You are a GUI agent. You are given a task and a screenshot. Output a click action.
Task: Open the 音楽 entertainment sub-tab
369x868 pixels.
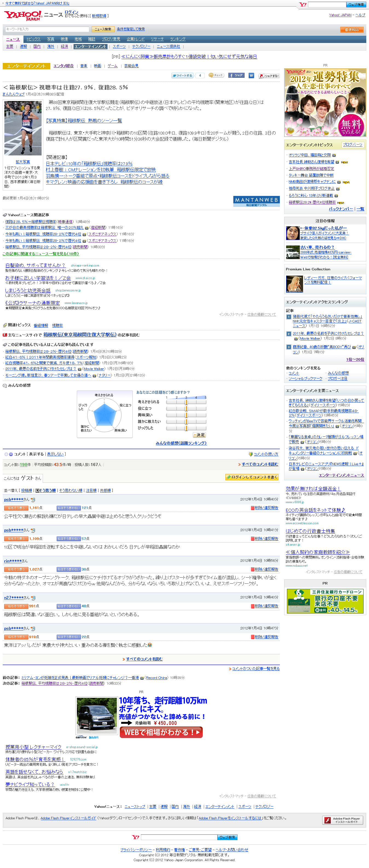[x=84, y=66]
